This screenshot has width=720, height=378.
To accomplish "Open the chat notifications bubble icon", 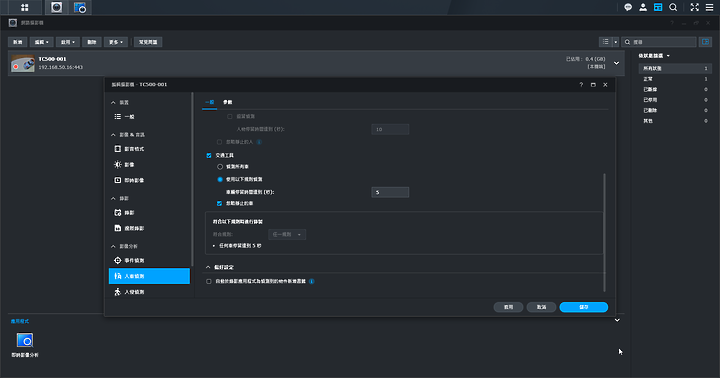I will [x=628, y=7].
